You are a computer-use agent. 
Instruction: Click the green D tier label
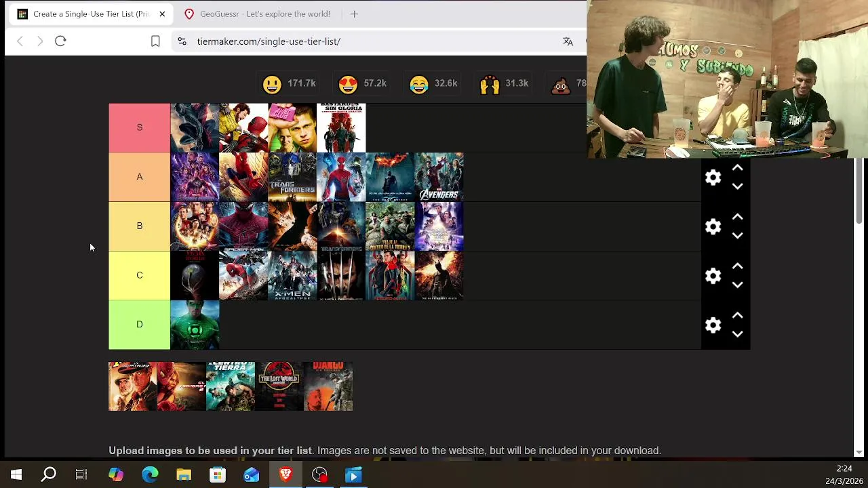(x=139, y=325)
